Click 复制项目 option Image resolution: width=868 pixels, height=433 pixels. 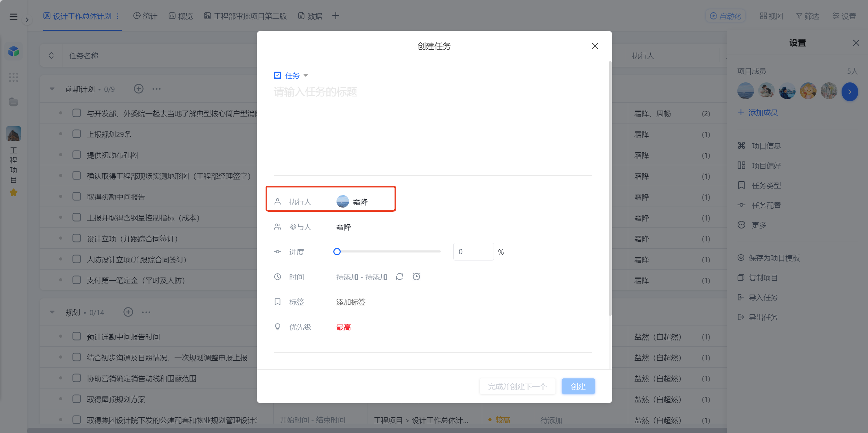pos(757,278)
